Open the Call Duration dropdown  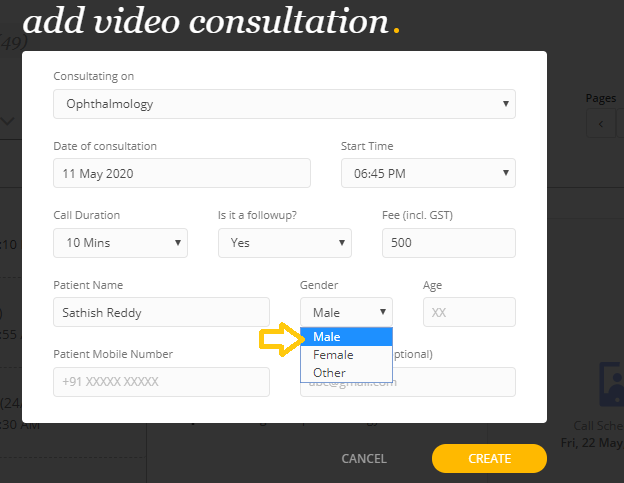coord(120,242)
